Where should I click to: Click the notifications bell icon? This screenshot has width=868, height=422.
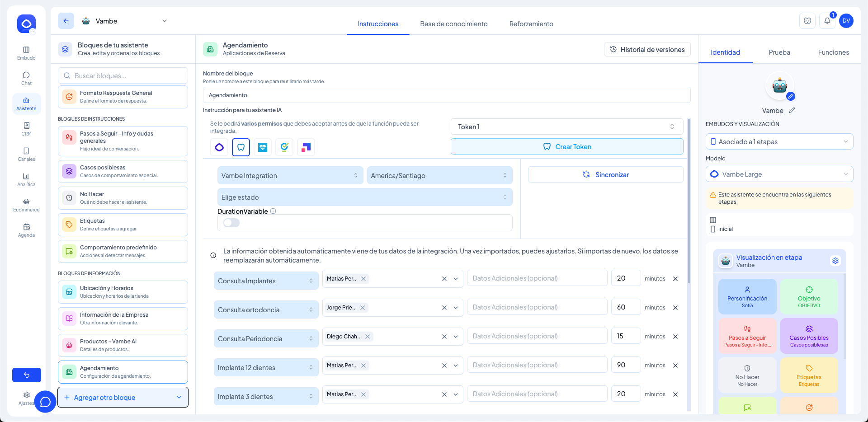pos(827,21)
